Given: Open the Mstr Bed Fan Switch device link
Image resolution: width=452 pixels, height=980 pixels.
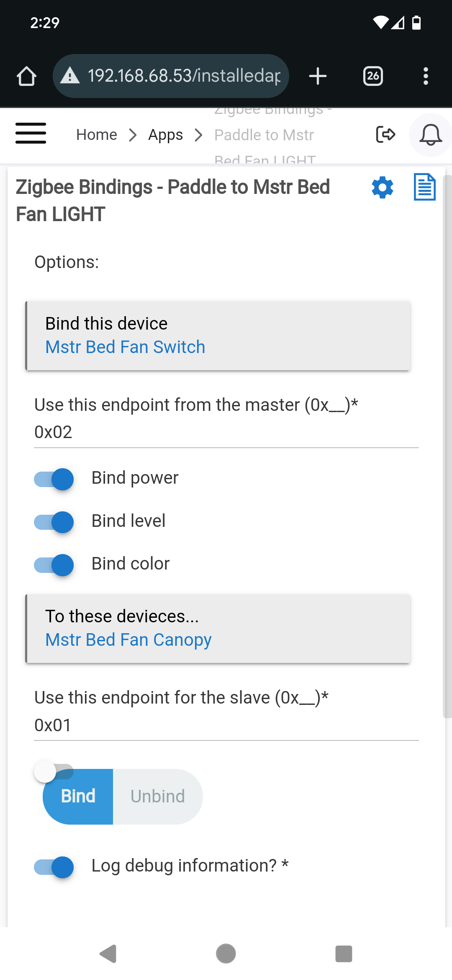Looking at the screenshot, I should [x=125, y=346].
